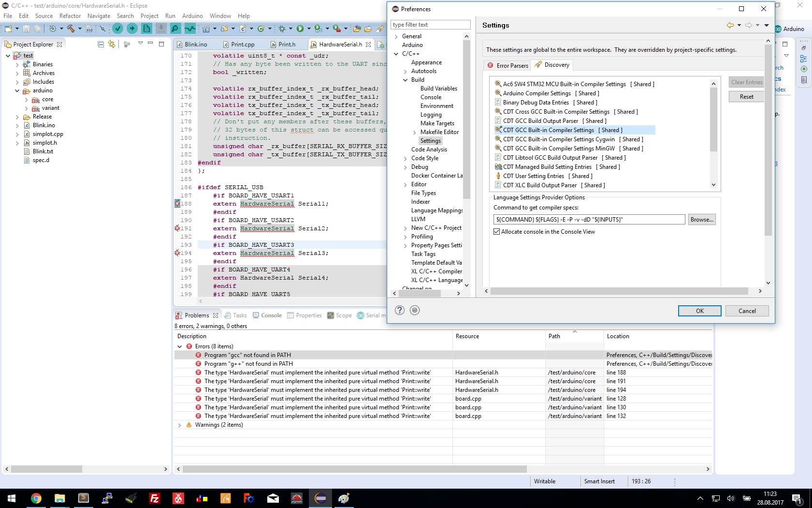Open the File menu
The height and width of the screenshot is (508, 812).
click(x=8, y=16)
